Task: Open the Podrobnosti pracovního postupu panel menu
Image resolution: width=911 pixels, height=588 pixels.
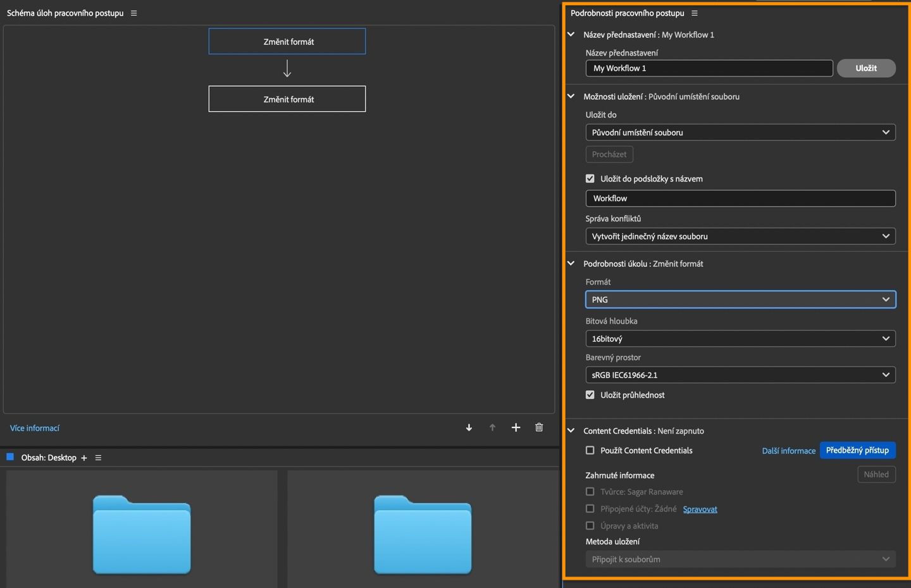Action: pos(695,13)
